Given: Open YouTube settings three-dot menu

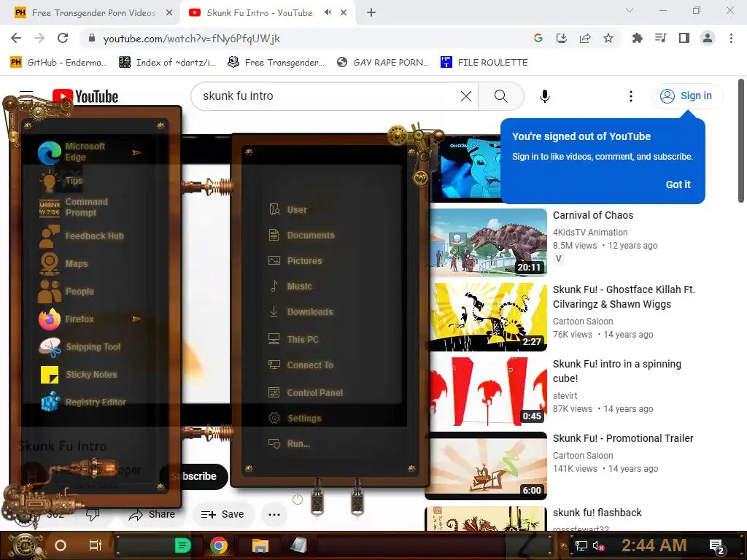Looking at the screenshot, I should pos(631,96).
